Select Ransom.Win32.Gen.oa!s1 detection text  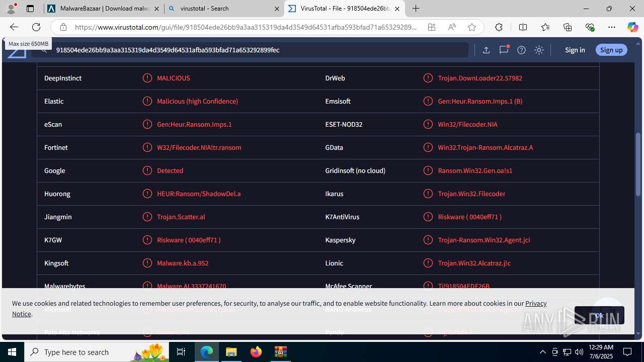475,170
